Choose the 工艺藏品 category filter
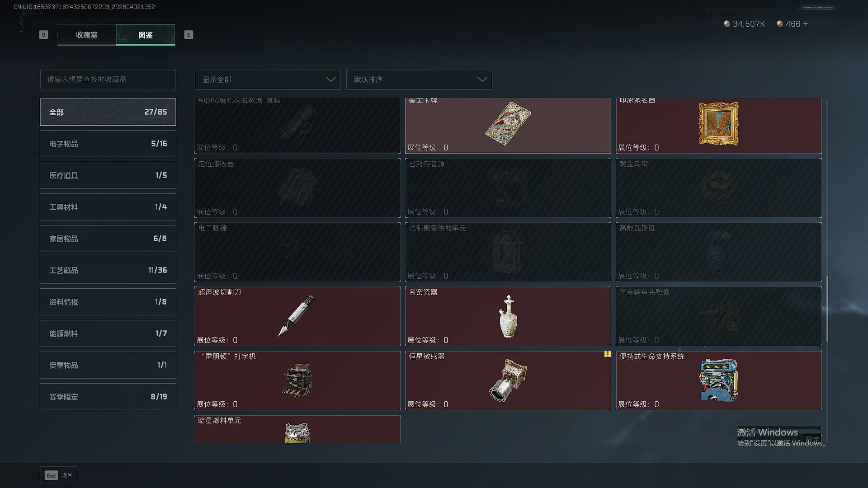 pos(108,270)
